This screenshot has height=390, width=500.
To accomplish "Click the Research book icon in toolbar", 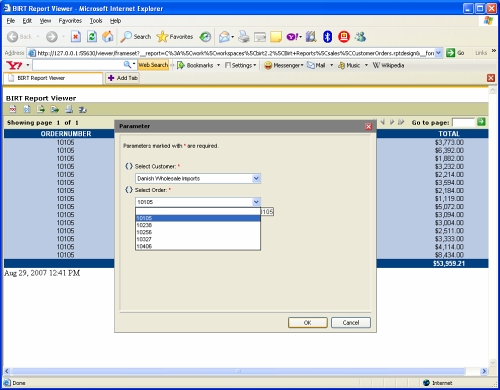I will [311, 37].
